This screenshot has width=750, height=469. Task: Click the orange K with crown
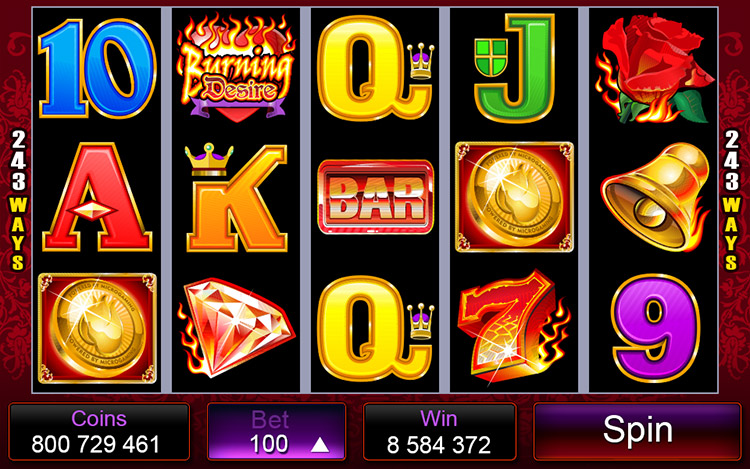[x=236, y=197]
